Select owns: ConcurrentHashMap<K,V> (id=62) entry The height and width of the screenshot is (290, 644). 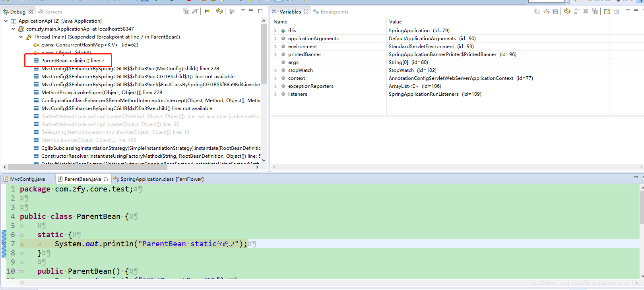coord(90,44)
